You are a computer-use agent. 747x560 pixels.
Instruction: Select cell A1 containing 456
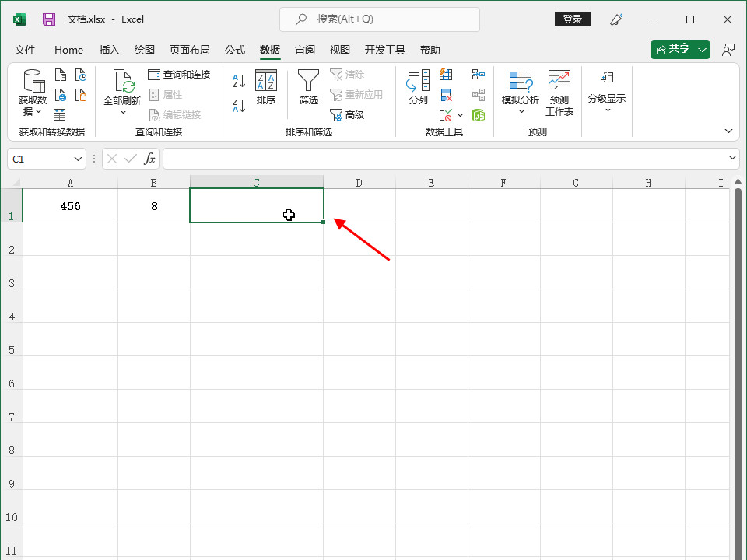pos(70,206)
